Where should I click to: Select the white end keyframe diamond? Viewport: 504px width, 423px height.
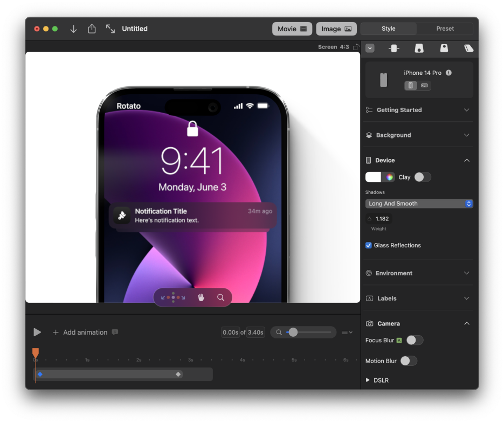(x=178, y=374)
